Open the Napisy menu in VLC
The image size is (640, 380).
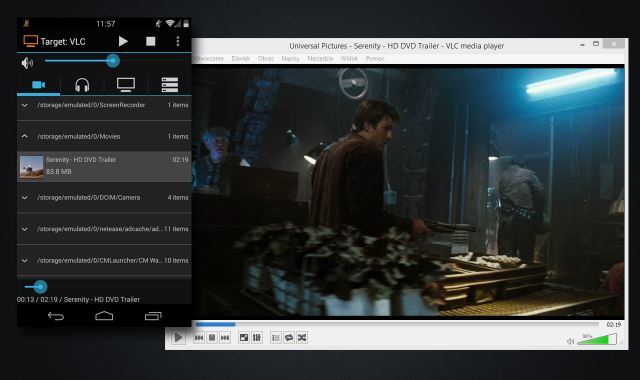(290, 58)
